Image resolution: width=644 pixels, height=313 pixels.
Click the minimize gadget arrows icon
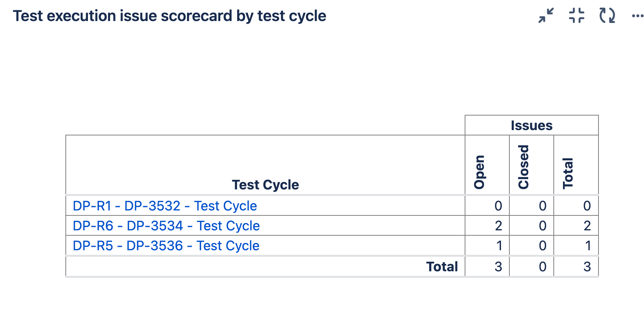546,16
